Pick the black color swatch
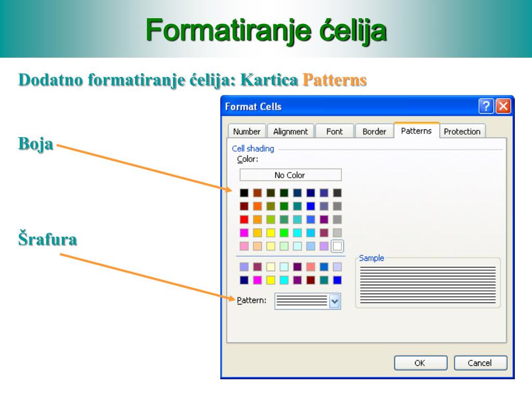 (244, 193)
